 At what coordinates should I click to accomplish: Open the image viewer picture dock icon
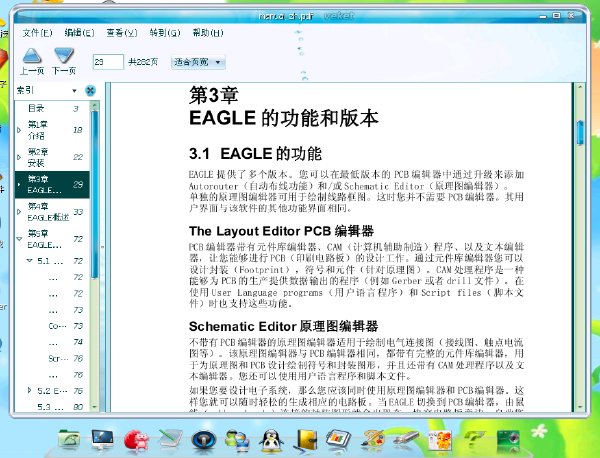point(440,440)
